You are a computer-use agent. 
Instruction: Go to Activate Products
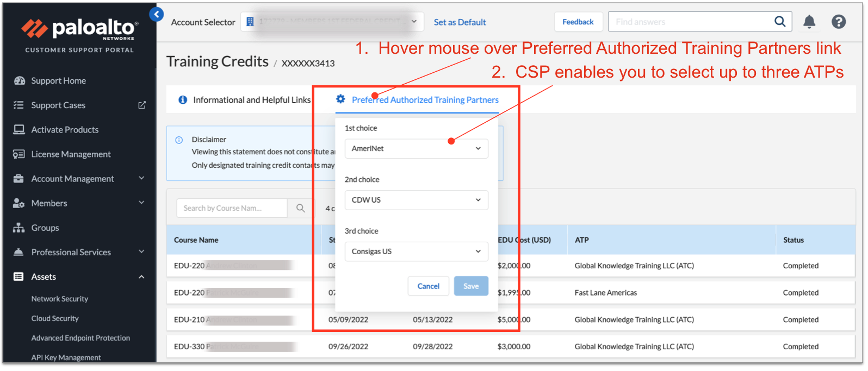pyautogui.click(x=65, y=130)
